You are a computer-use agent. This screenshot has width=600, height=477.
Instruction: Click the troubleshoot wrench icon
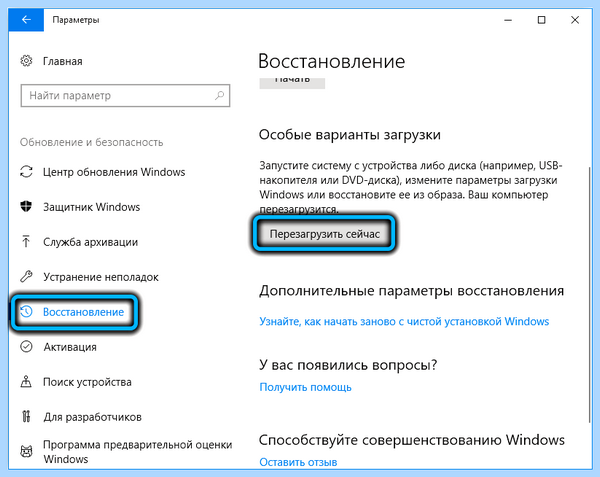point(26,277)
